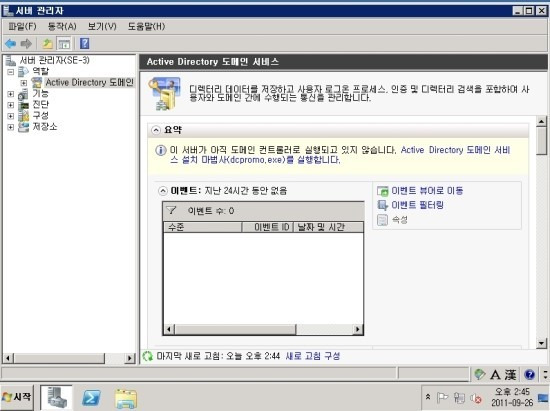The width and height of the screenshot is (550, 411).
Task: Launch PowerShell from the taskbar
Action: pos(91,398)
